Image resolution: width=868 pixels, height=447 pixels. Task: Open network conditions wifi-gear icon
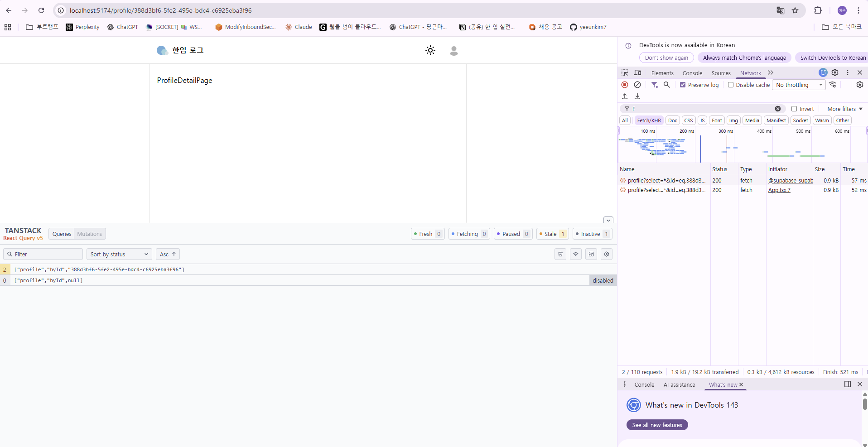[x=833, y=85]
